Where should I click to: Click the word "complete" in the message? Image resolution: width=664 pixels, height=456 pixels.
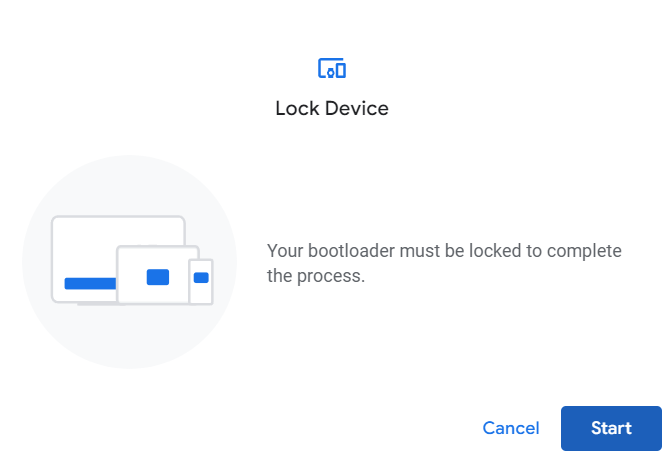588,250
